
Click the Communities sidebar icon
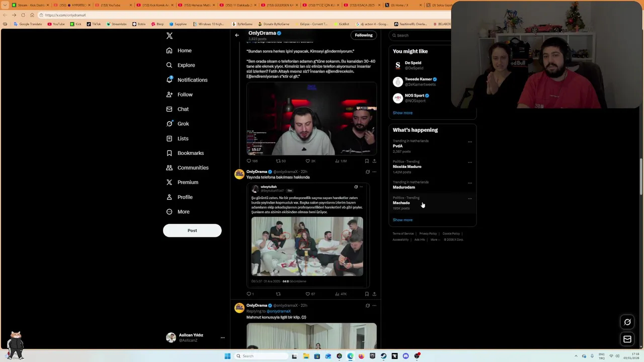pos(169,167)
